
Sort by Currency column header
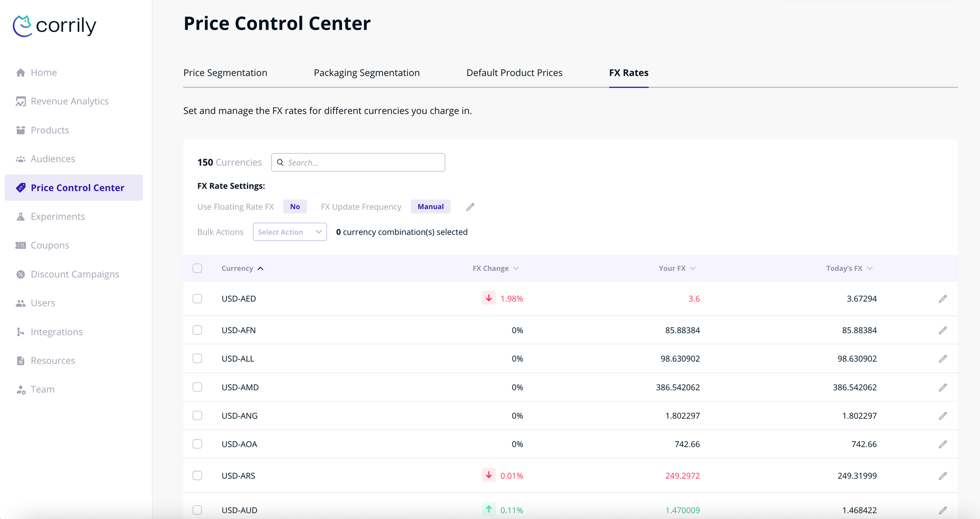pyautogui.click(x=243, y=268)
